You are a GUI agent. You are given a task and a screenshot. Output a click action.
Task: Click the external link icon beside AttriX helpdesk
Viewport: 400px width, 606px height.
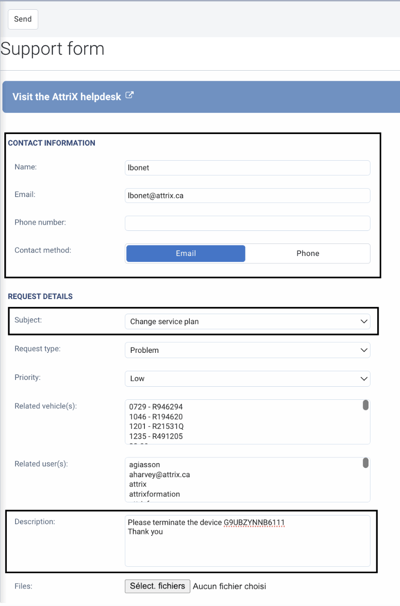click(130, 95)
